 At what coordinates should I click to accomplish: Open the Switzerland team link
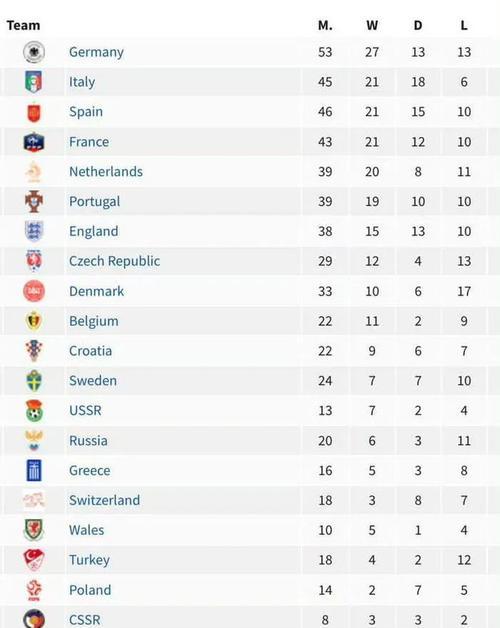click(105, 500)
